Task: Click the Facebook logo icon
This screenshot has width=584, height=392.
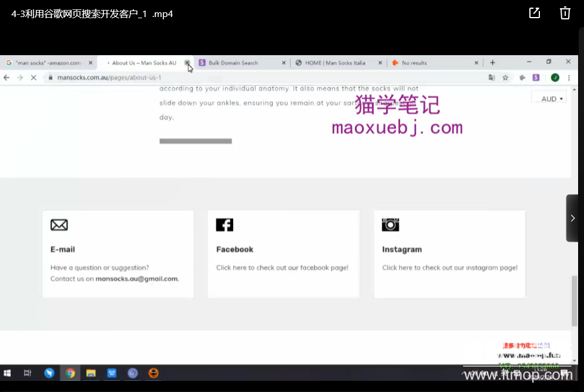Action: tap(224, 225)
